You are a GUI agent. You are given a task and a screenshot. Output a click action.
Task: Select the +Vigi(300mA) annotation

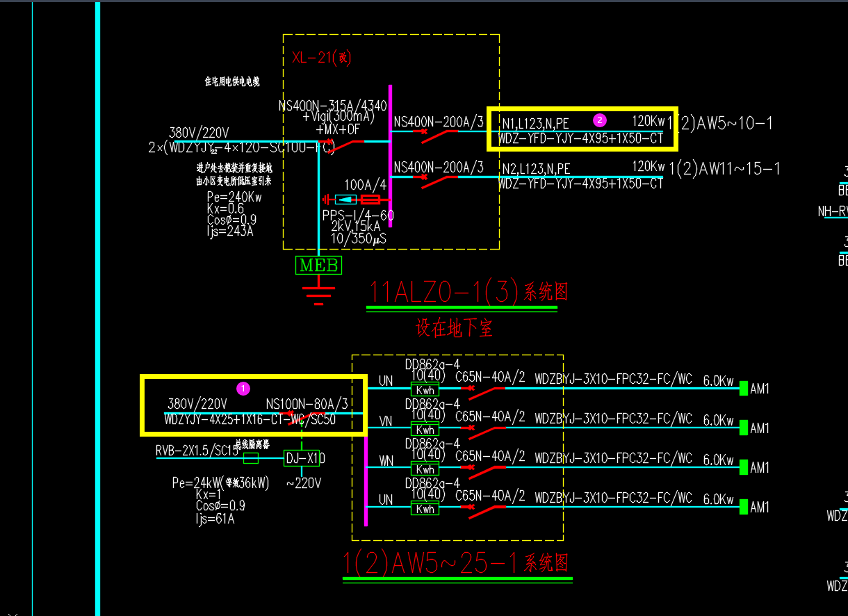339,117
